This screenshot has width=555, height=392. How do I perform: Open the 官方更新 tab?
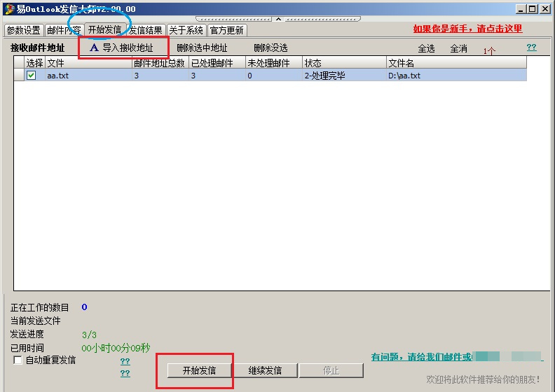[x=227, y=30]
